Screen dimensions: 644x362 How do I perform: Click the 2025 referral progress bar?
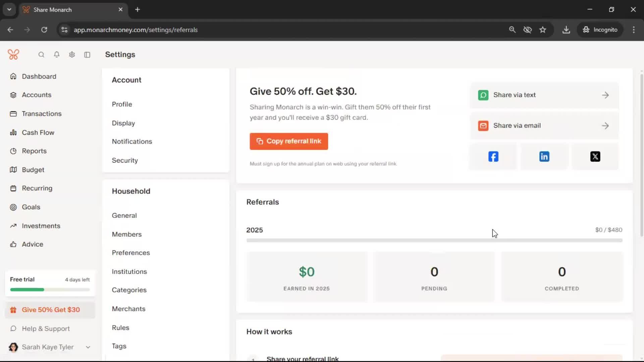click(x=434, y=240)
